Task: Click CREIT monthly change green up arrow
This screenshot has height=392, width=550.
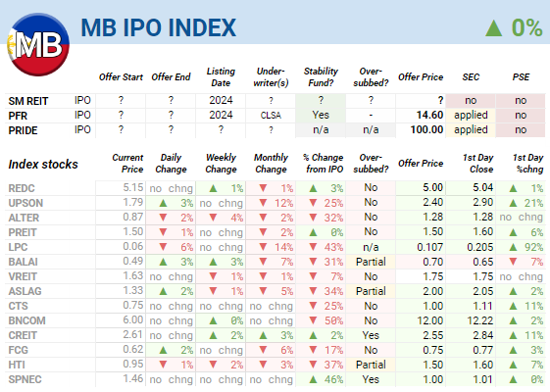Action: point(263,336)
